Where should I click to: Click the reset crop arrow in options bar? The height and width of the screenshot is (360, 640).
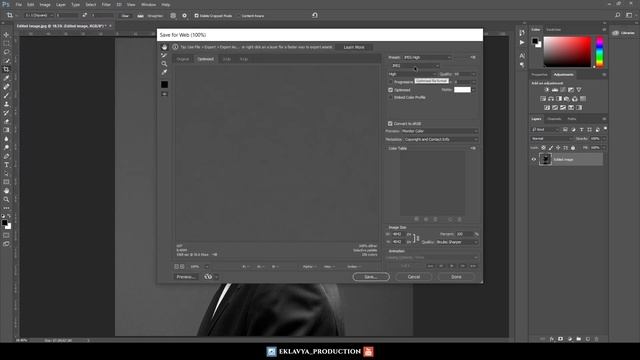click(315, 15)
